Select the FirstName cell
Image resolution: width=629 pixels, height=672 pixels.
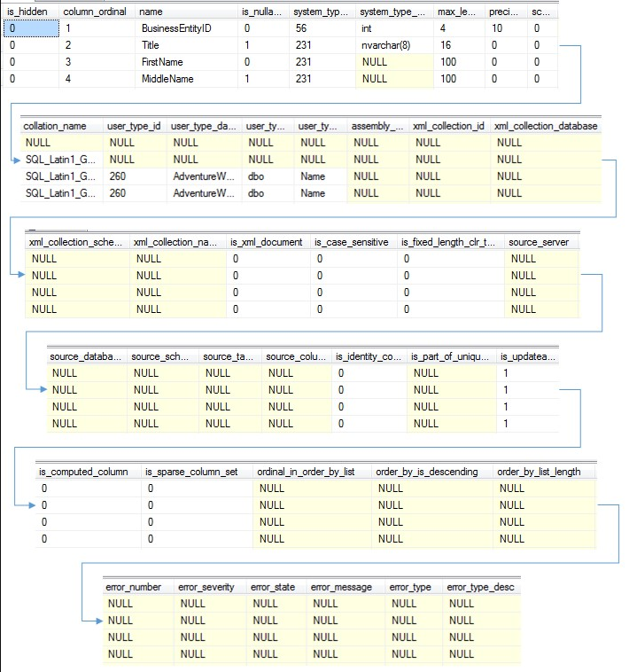[186, 62]
